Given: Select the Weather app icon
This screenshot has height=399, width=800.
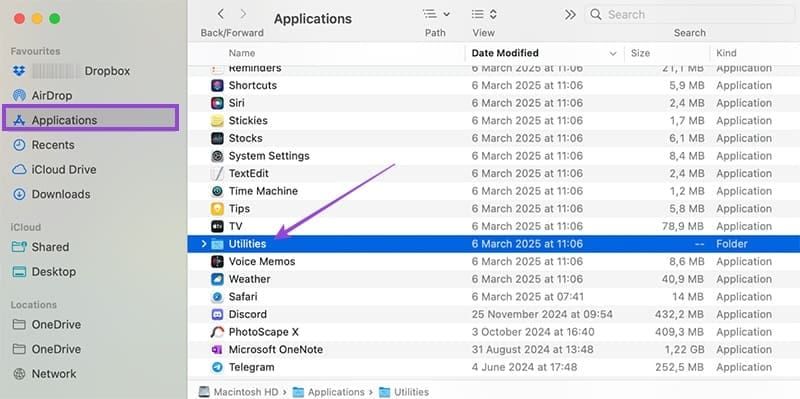Looking at the screenshot, I should (x=217, y=279).
